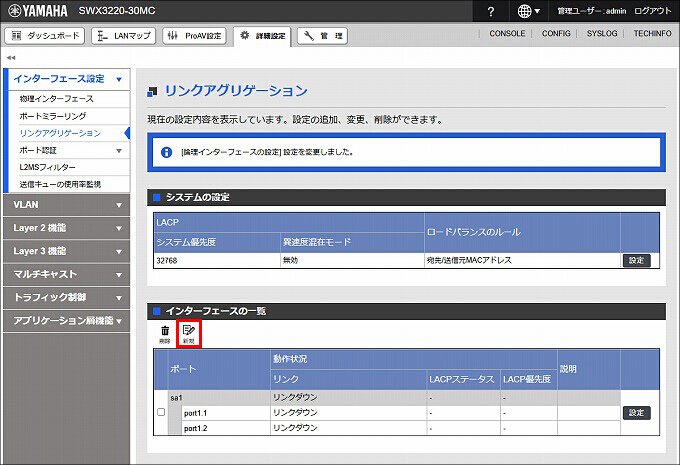
Task: Click the delete trash can icon
Action: coord(165,333)
